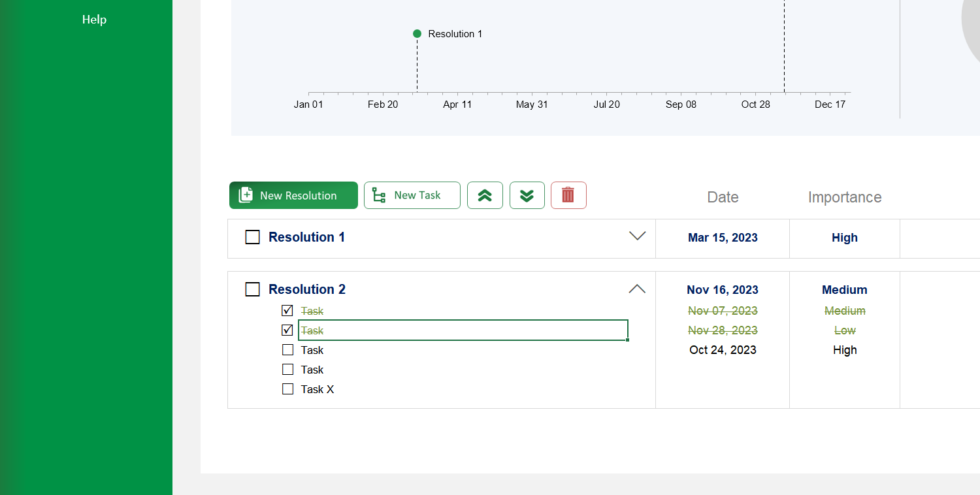Uncheck the first completed Task checkbox
This screenshot has height=495, width=980.
click(x=287, y=310)
